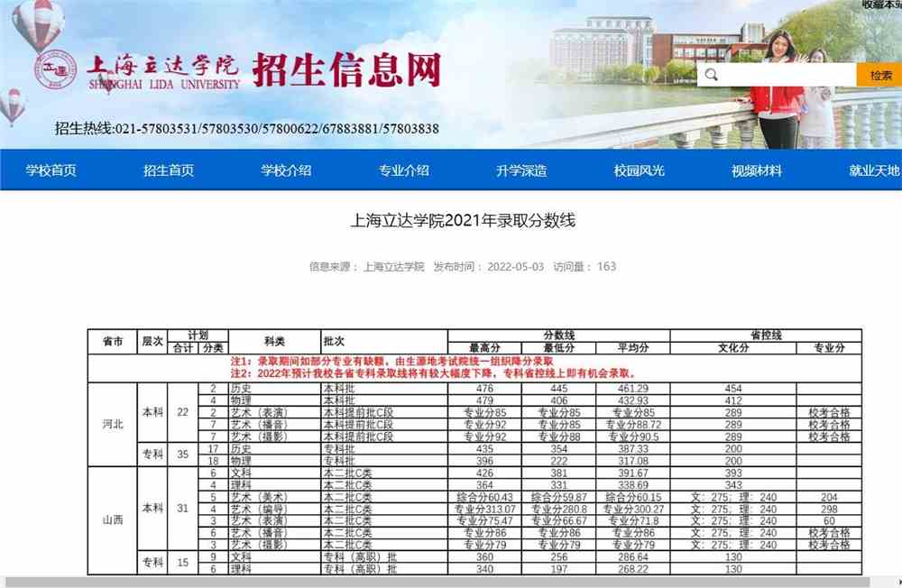Screen dimensions: 902x588
Task: Click the 上海立达学院2021年录取分数线 page title
Action: click(463, 220)
